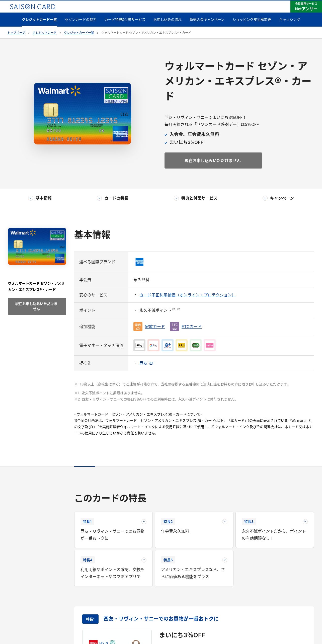Open お申し込みの流れ menu item

168,20
